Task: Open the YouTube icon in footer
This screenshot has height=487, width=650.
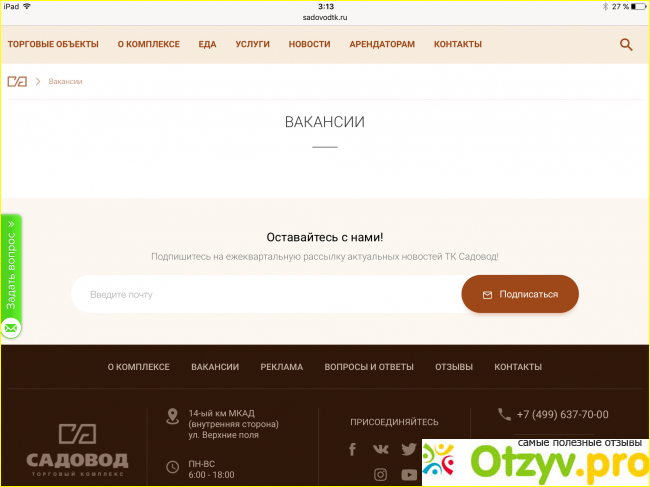Action: [x=409, y=474]
